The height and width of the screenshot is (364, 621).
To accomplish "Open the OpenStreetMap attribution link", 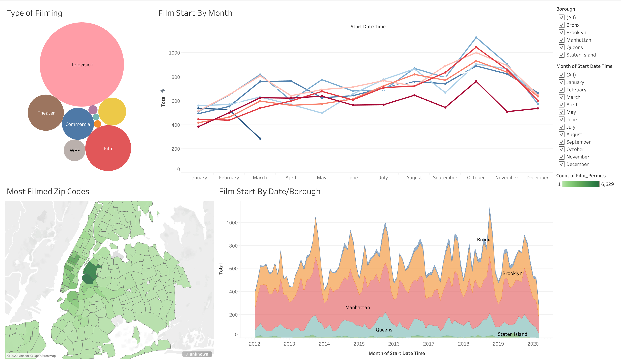I will (x=44, y=356).
